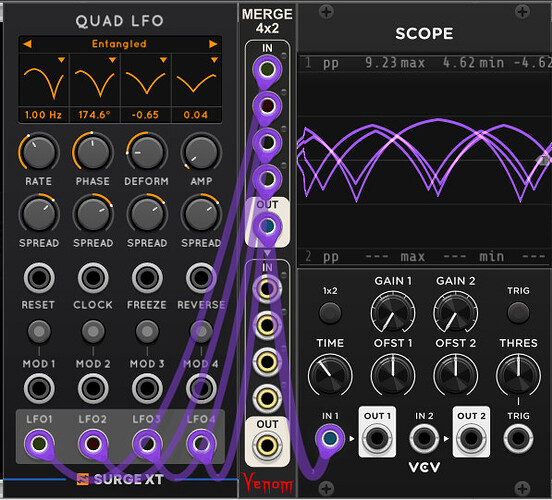The width and height of the screenshot is (552, 500).
Task: Click the 1.00 Hz rate value field
Action: pos(44,115)
